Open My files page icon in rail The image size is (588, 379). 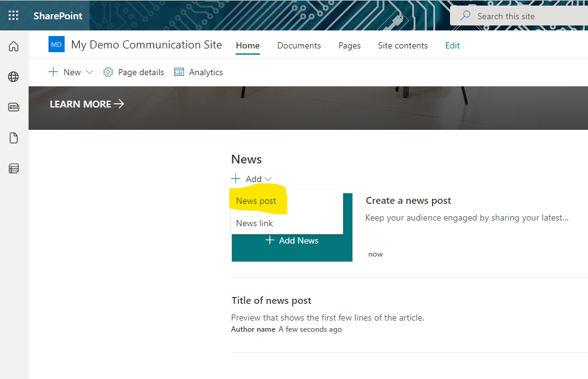(14, 138)
